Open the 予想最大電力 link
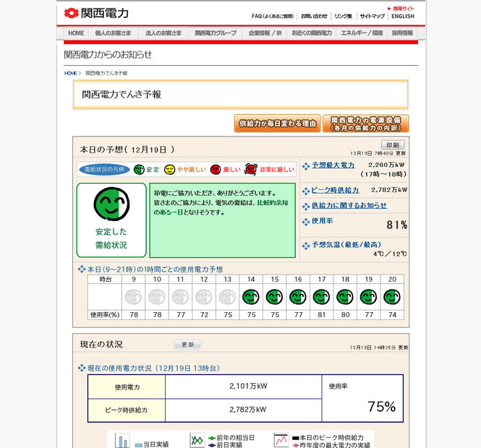 333,165
